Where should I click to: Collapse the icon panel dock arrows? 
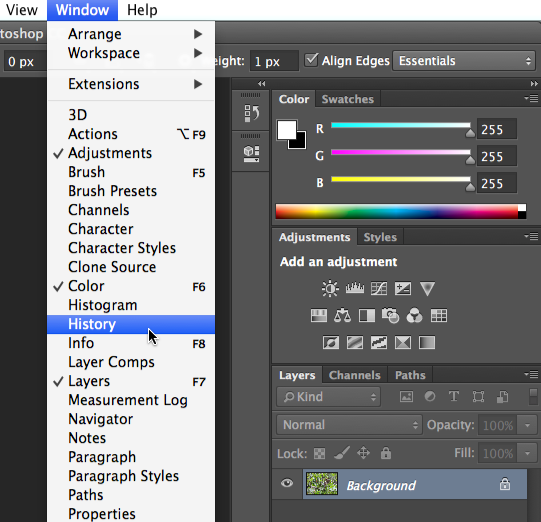pyautogui.click(x=262, y=83)
